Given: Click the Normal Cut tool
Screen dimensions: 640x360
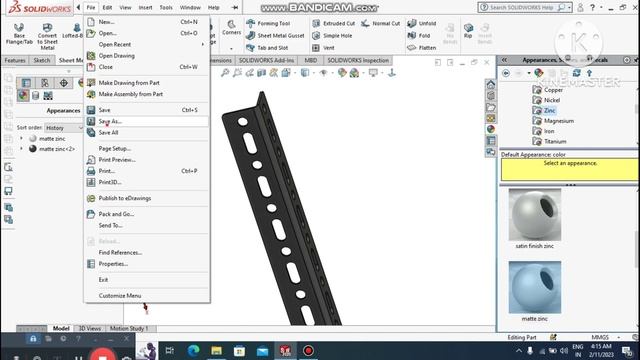Looking at the screenshot, I should click(381, 23).
